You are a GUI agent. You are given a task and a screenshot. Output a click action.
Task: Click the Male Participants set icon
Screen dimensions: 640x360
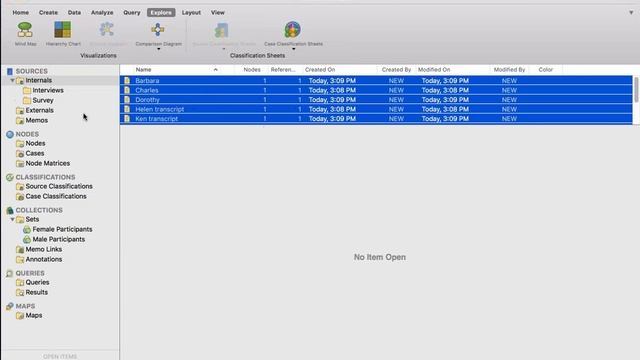(x=27, y=239)
